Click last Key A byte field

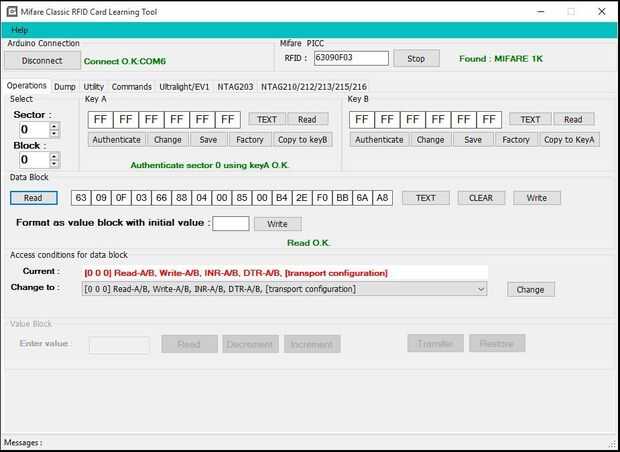pyautogui.click(x=228, y=120)
